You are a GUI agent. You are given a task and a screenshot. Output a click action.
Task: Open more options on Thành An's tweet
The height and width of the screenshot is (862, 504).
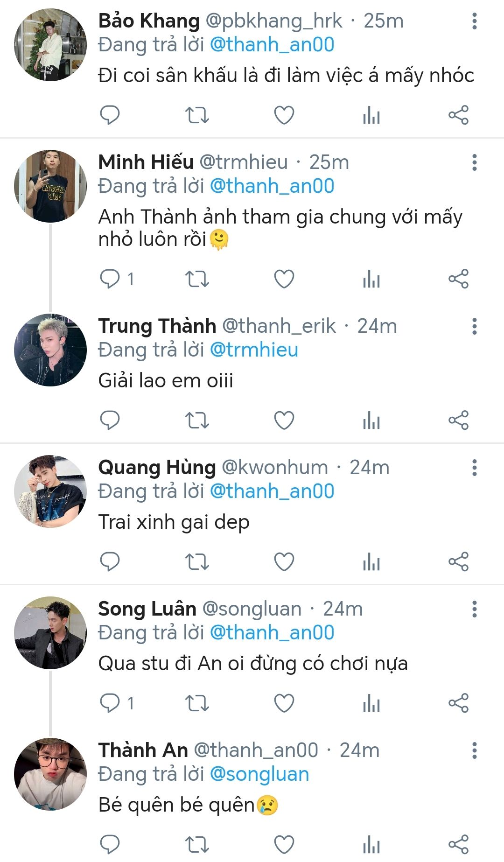(x=475, y=750)
